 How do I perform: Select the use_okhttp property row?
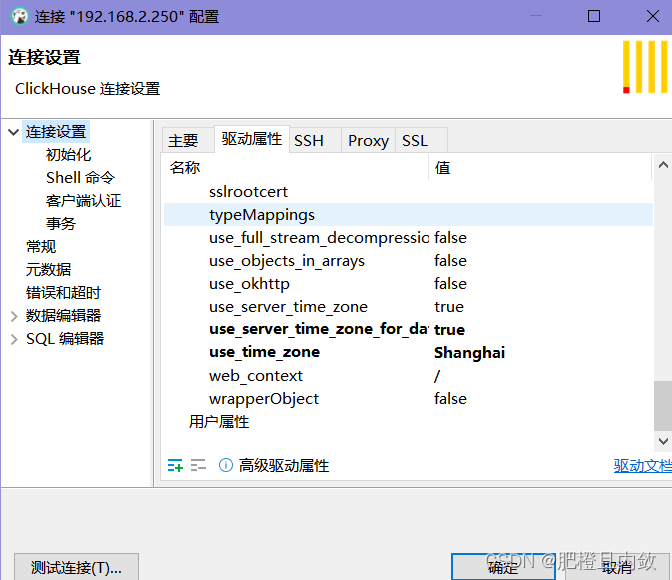tap(408, 284)
